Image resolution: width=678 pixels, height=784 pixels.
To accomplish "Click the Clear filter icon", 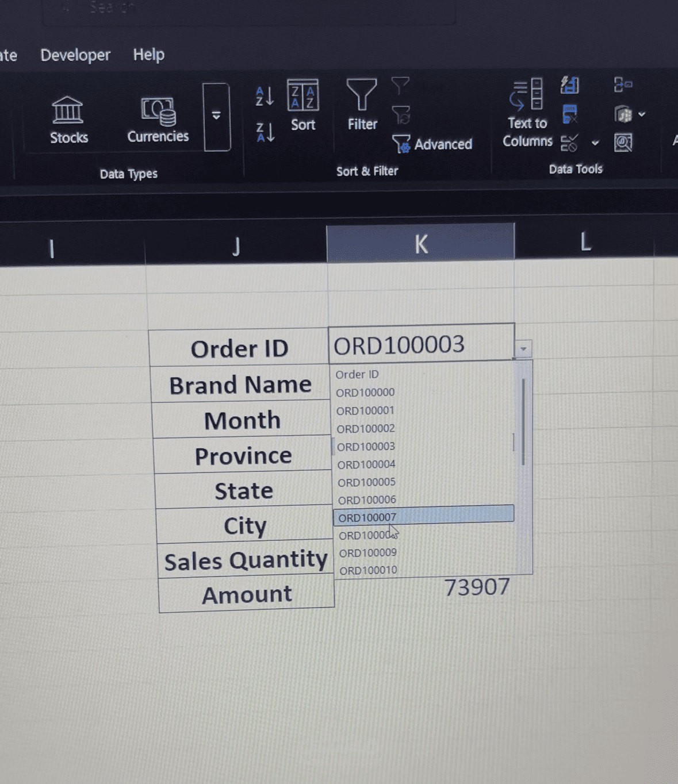I will tap(400, 86).
